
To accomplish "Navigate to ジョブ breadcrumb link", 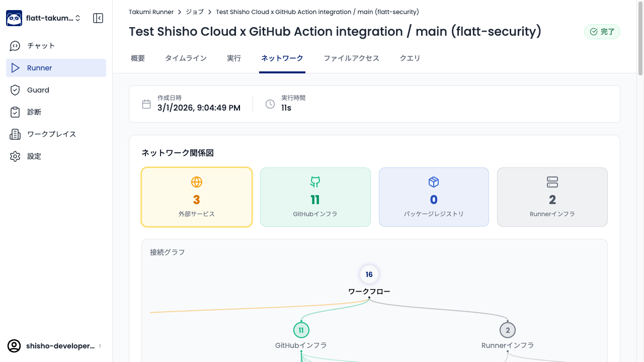I will tap(195, 12).
